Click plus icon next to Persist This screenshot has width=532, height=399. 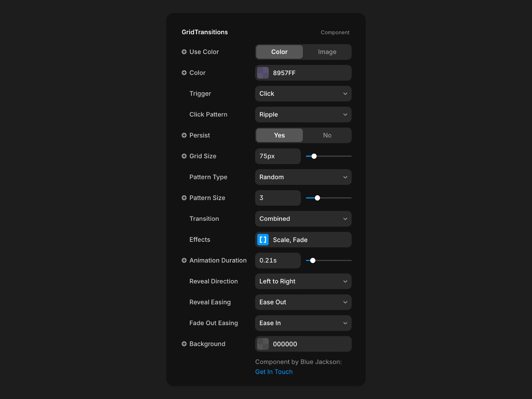tap(184, 135)
